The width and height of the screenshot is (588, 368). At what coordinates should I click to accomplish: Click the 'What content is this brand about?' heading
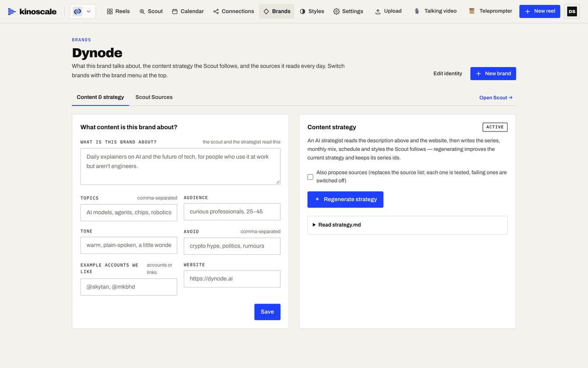point(129,127)
